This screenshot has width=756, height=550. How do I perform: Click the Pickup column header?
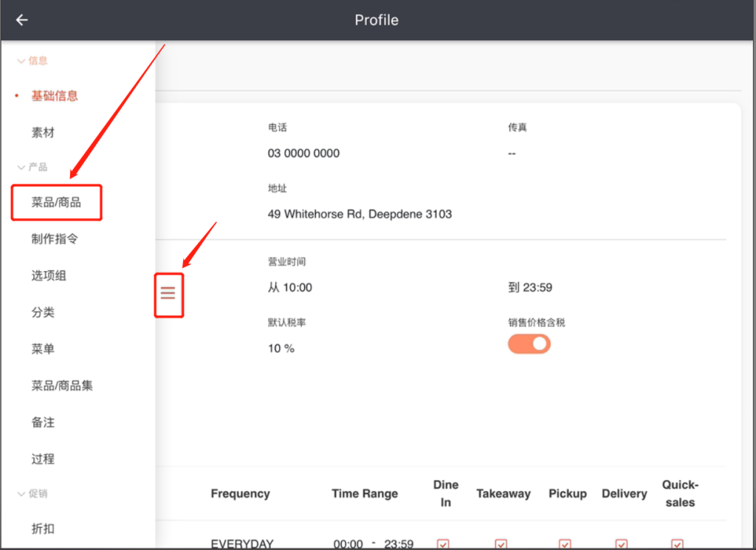568,494
